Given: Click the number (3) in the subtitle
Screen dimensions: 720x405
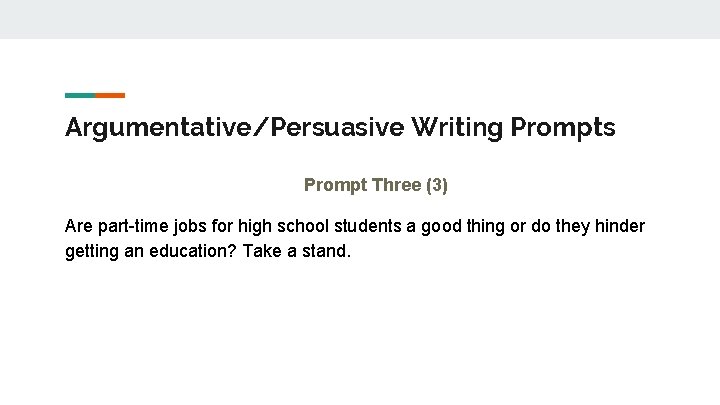Looking at the screenshot, I should click(437, 185).
